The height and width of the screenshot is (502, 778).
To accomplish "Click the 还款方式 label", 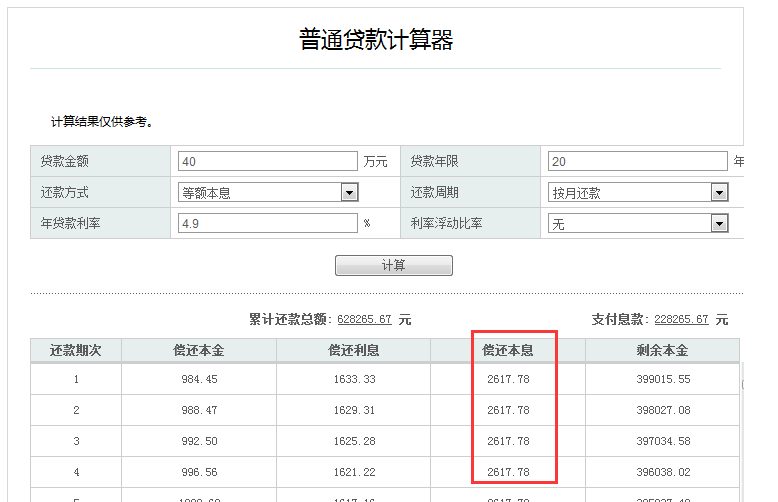I will click(65, 192).
